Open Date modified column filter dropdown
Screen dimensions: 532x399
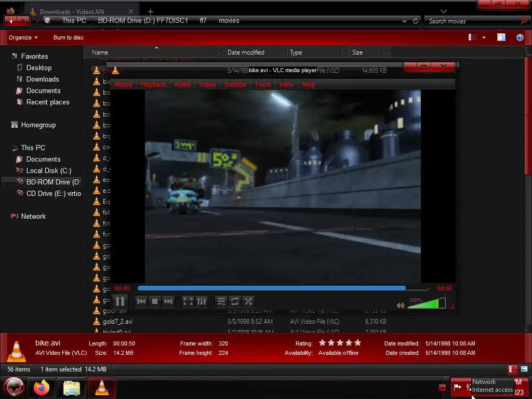tap(283, 52)
